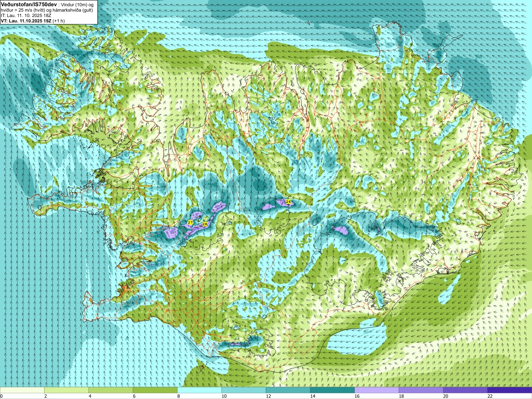Click the legend scale value 8
Screen dimensions: 532x399
click(x=179, y=396)
